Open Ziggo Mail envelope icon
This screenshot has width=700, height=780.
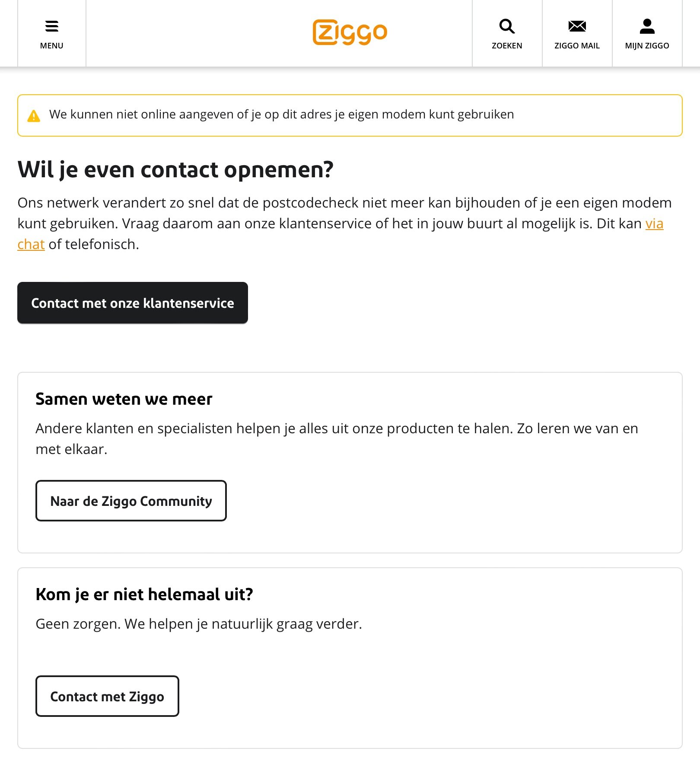[x=577, y=26]
